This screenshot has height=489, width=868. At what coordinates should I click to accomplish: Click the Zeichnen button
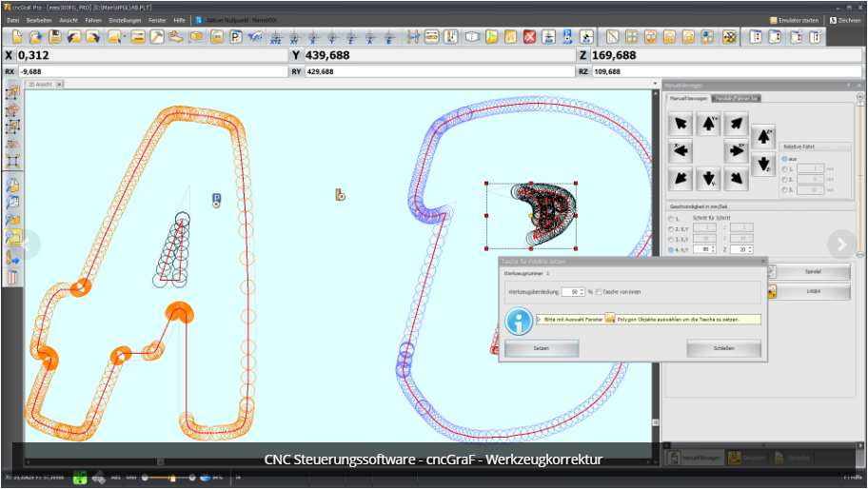tap(845, 21)
